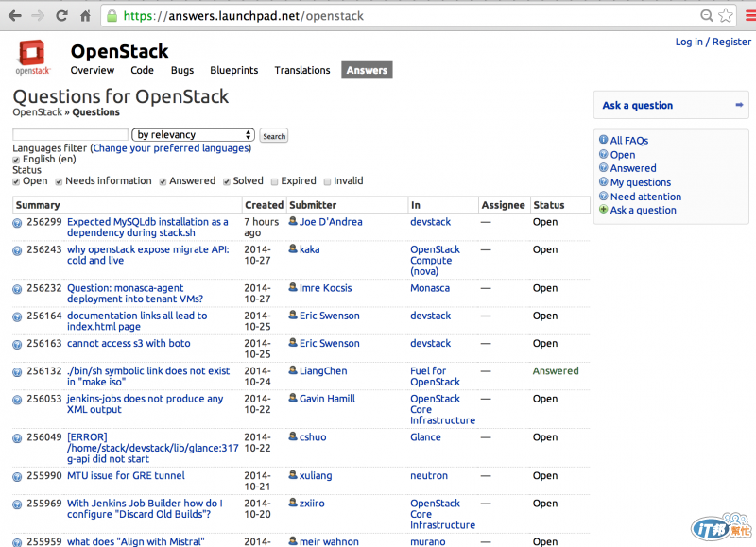Click the Created column header
The height and width of the screenshot is (547, 756).
coord(264,205)
